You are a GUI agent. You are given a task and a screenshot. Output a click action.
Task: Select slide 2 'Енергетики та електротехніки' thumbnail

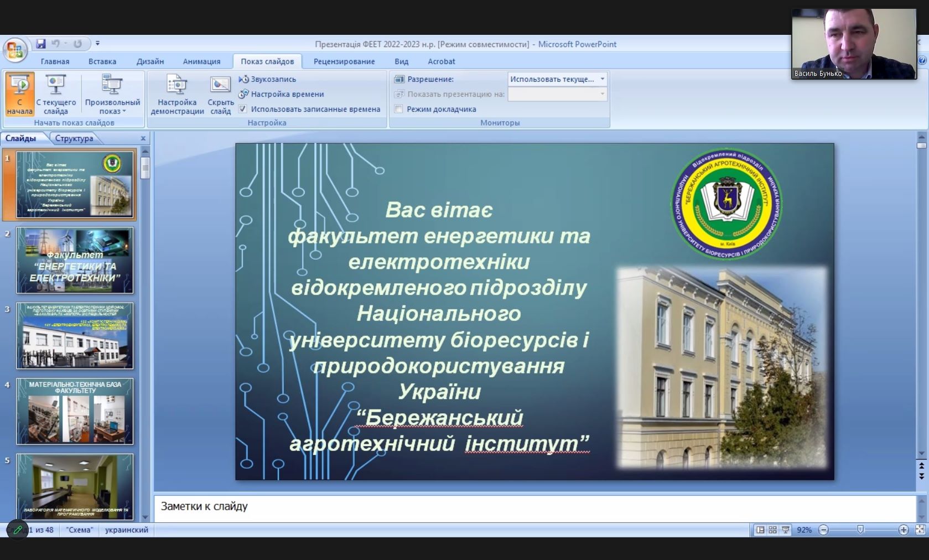75,260
